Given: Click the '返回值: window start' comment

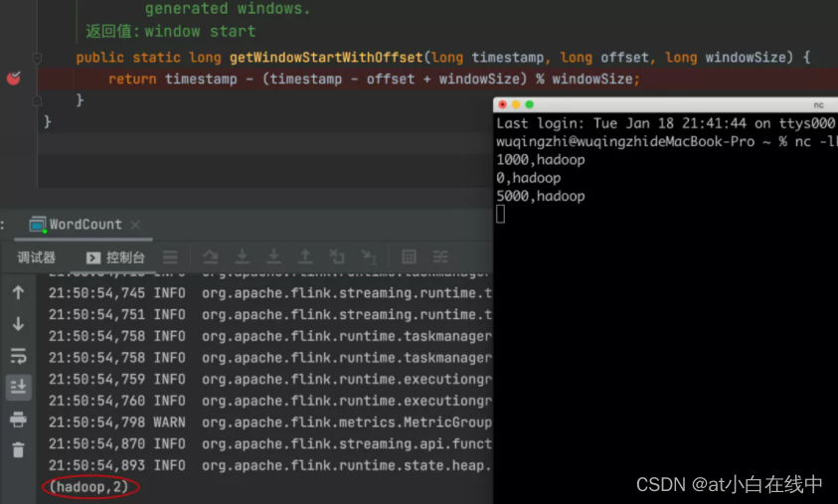Looking at the screenshot, I should tap(171, 31).
